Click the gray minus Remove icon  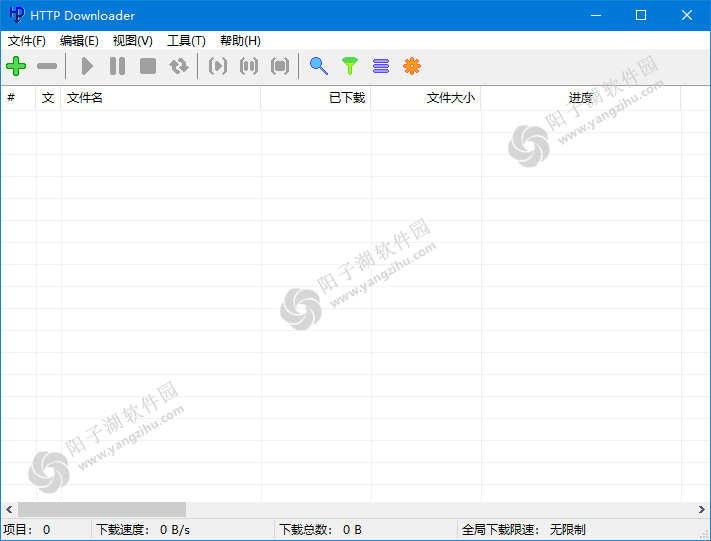tap(47, 66)
